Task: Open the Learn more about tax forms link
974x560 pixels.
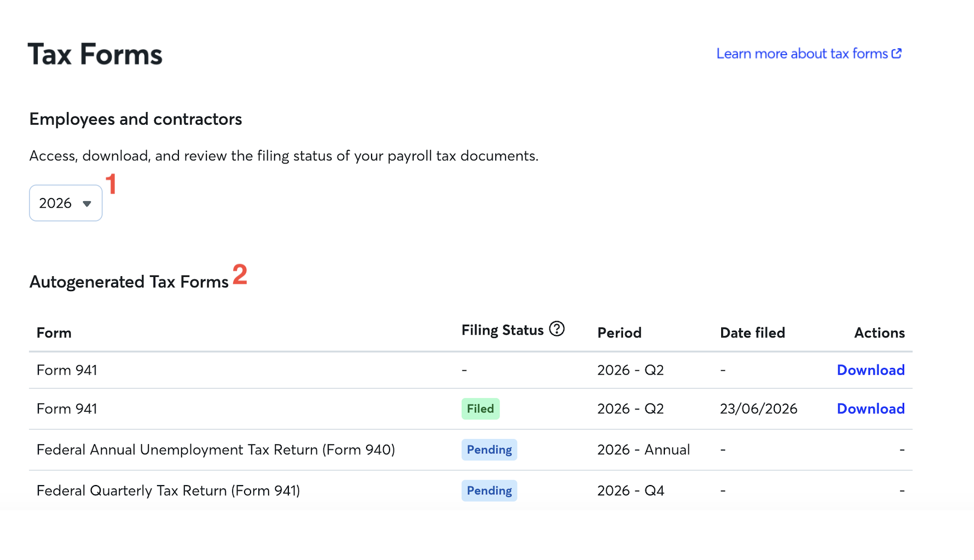Action: (809, 54)
